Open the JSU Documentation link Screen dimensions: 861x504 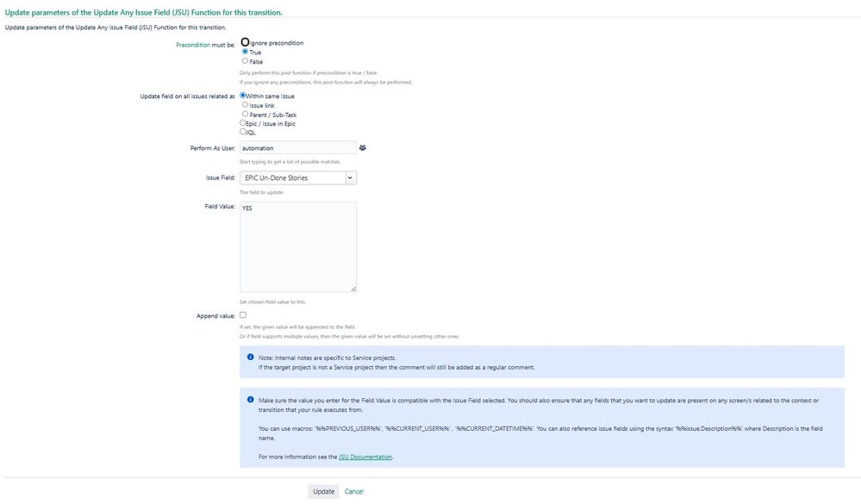(365, 456)
